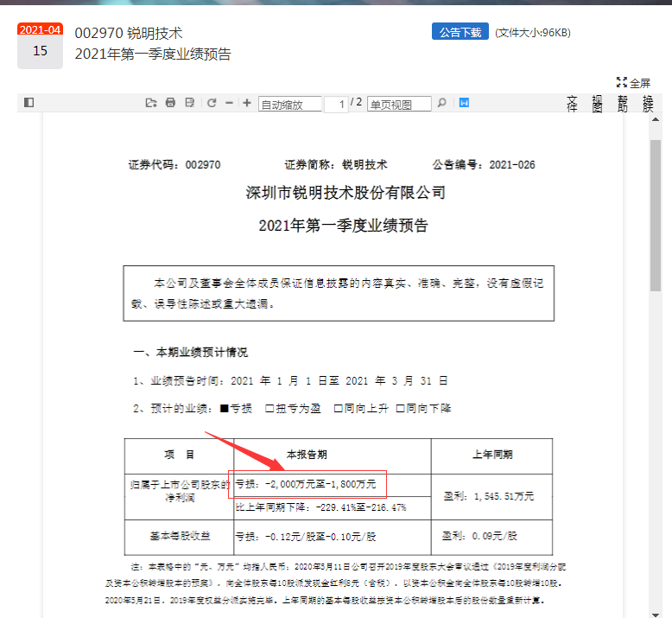Click the '基本每股收益' row label
Screen dimensions: 672x618
click(180, 536)
